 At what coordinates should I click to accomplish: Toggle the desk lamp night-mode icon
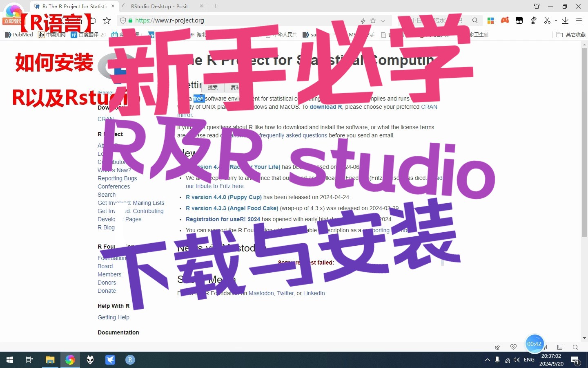[x=534, y=20]
